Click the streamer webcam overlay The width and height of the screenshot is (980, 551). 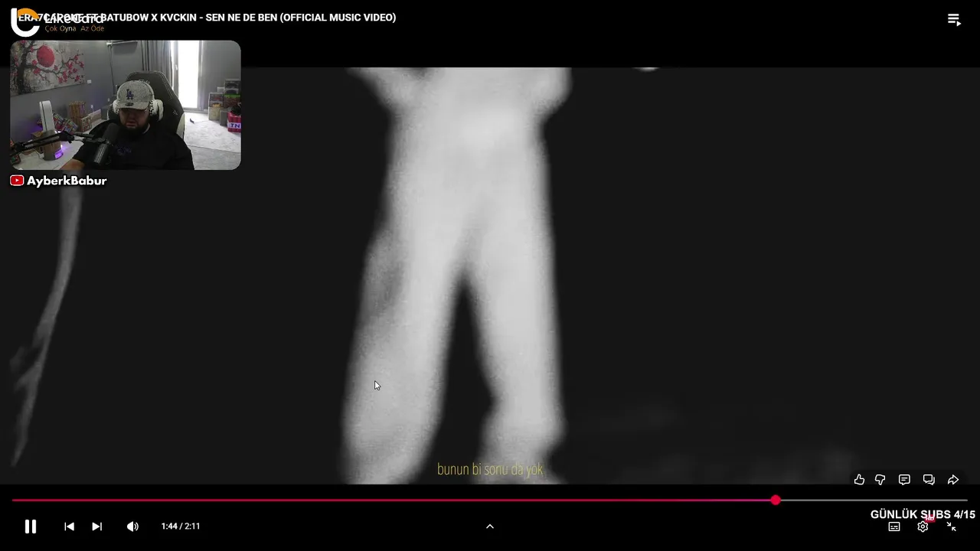[x=126, y=105]
